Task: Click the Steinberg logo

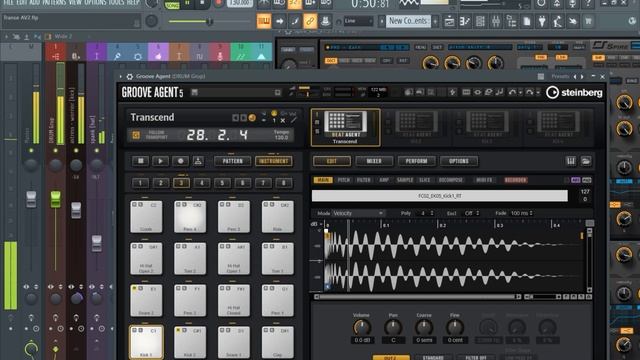Action: point(575,93)
